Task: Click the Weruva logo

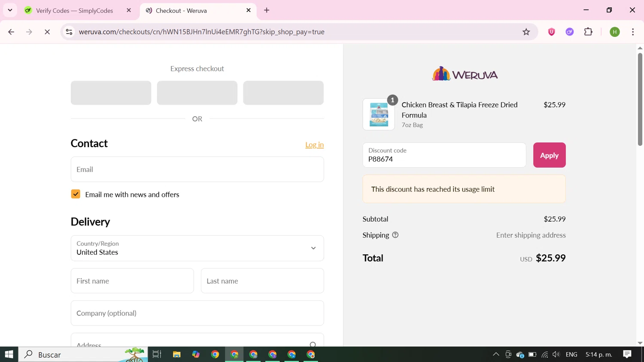Action: click(x=464, y=74)
